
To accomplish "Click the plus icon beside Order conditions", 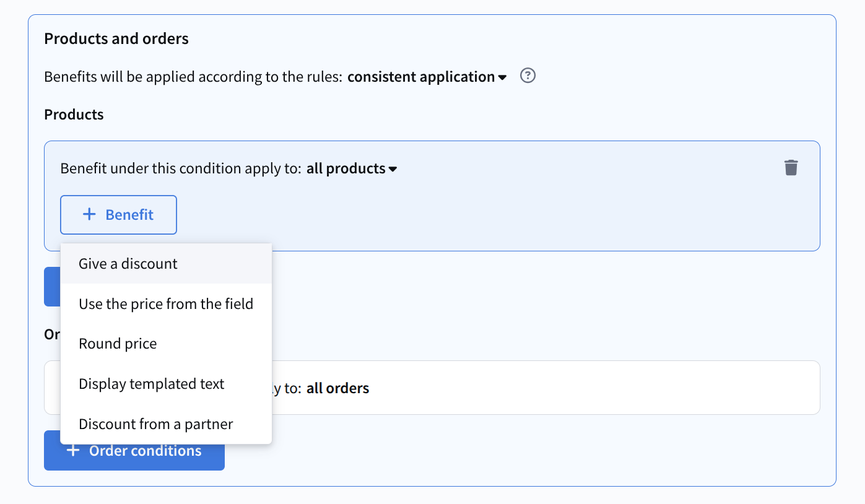I will pyautogui.click(x=73, y=450).
